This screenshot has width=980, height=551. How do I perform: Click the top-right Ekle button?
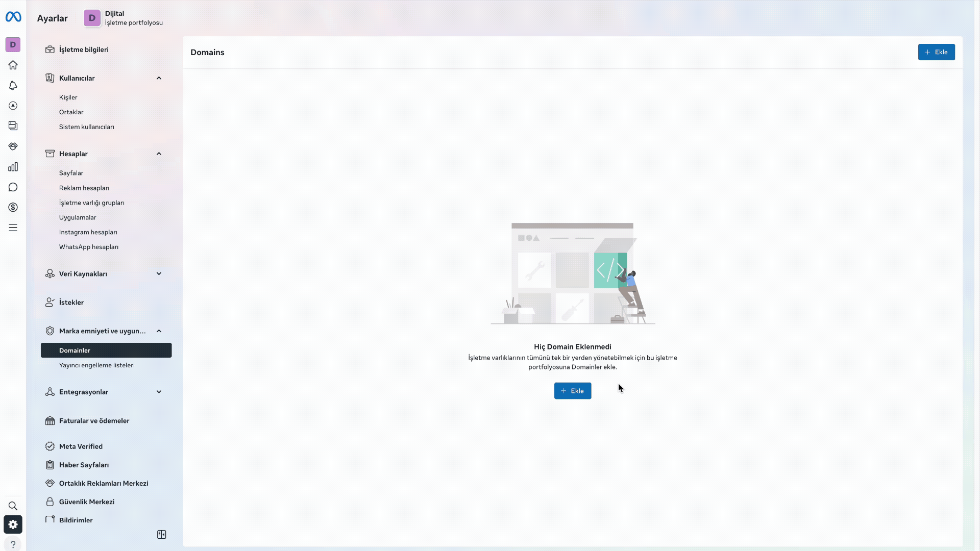click(936, 52)
